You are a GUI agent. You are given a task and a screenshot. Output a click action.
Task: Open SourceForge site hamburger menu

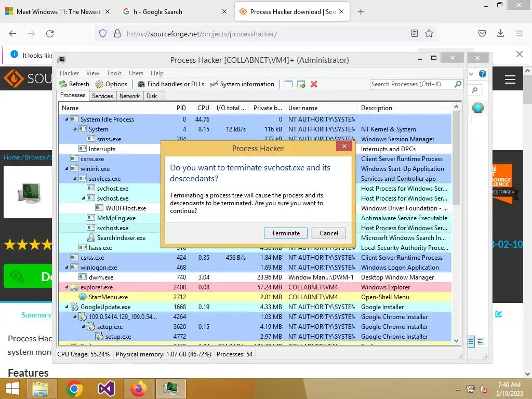[x=510, y=79]
